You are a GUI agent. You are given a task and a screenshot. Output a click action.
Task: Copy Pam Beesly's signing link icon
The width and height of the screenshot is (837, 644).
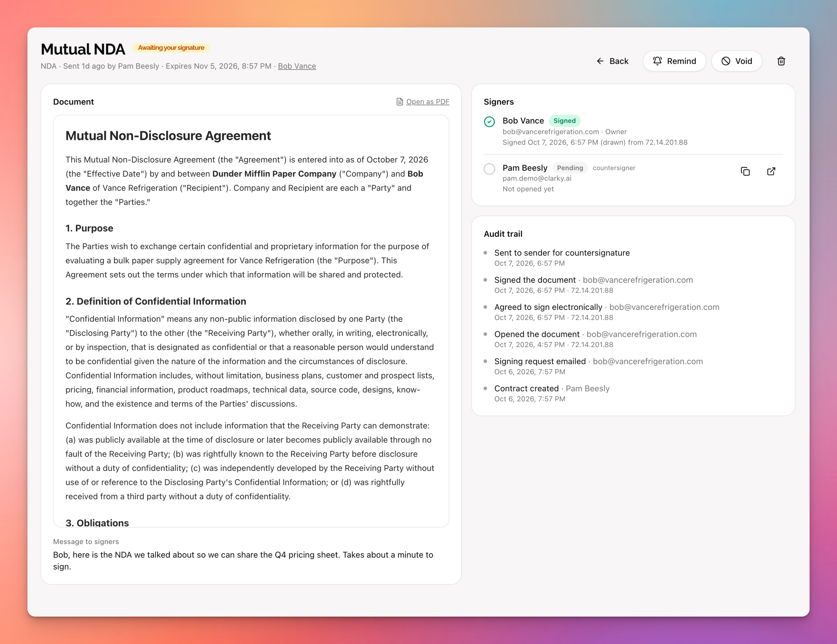click(745, 171)
